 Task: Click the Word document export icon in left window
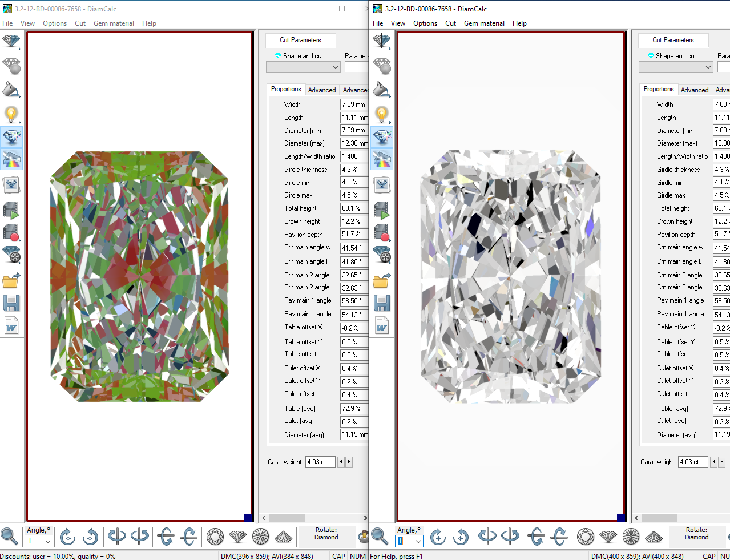pyautogui.click(x=11, y=325)
